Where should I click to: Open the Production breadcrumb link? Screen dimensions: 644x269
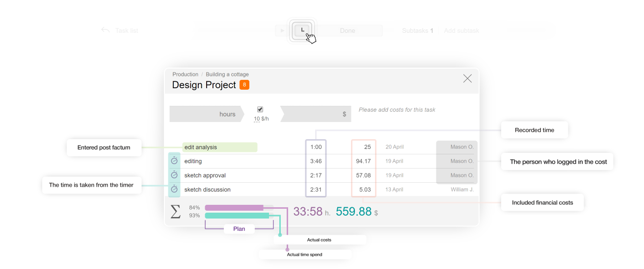pos(186,74)
